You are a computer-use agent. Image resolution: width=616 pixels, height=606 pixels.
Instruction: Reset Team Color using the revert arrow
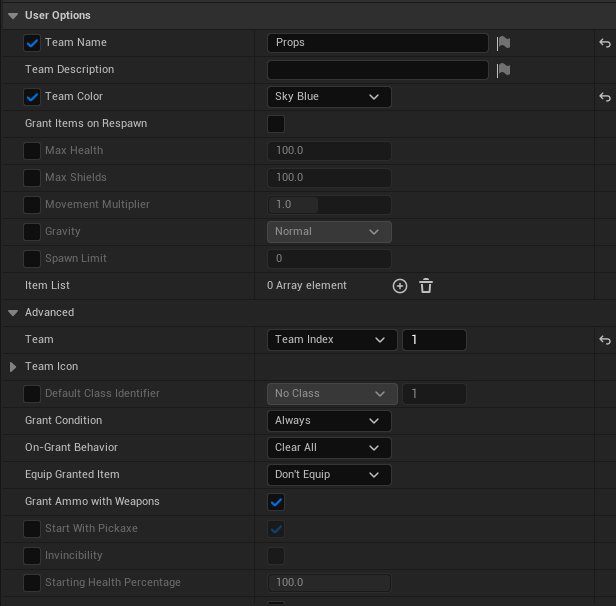tap(605, 97)
